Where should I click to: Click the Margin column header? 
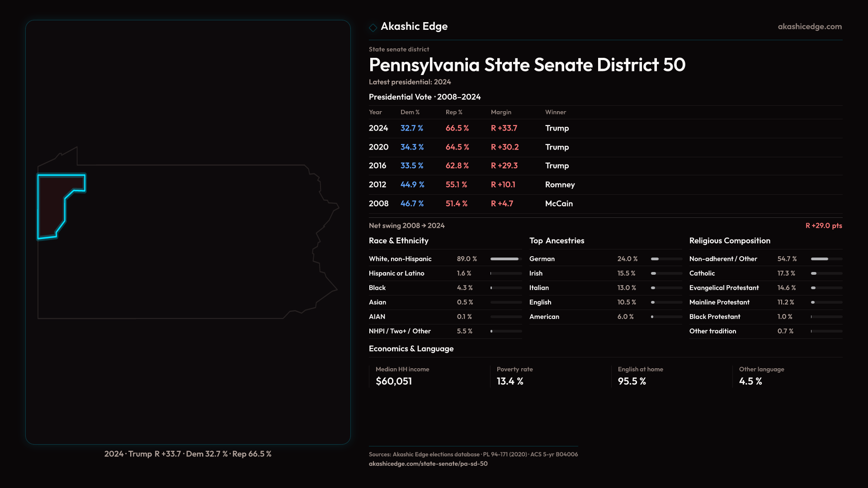click(501, 112)
